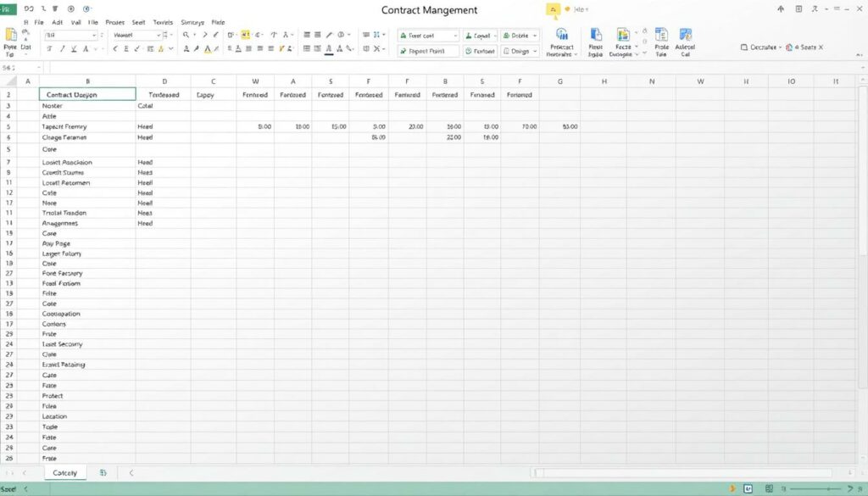Click the Fortoat button in ribbon
The image size is (868, 496).
coord(479,51)
